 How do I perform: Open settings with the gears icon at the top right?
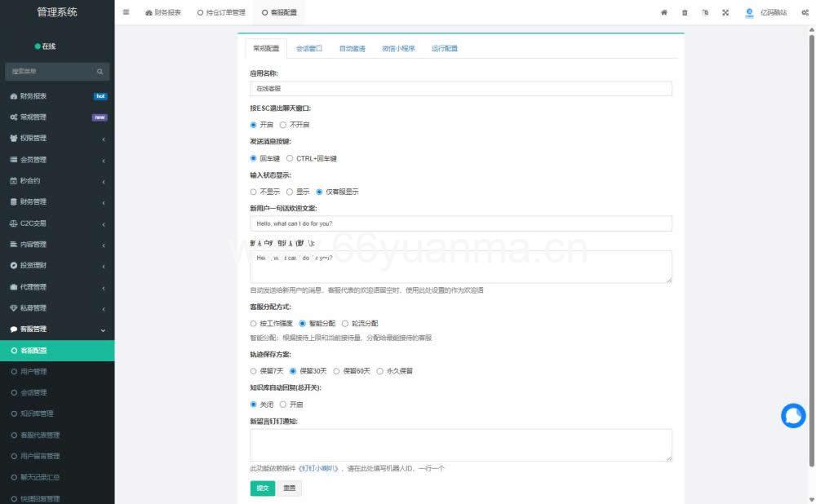click(x=805, y=12)
